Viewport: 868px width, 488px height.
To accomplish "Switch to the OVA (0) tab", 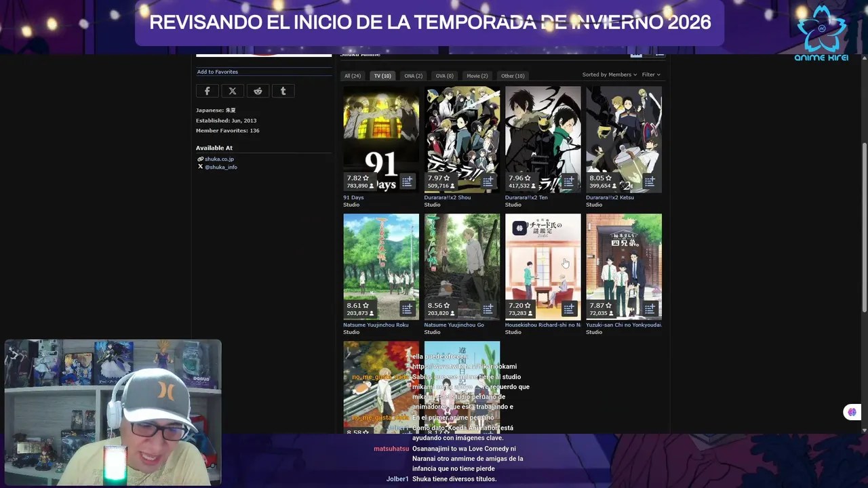I will coord(444,76).
